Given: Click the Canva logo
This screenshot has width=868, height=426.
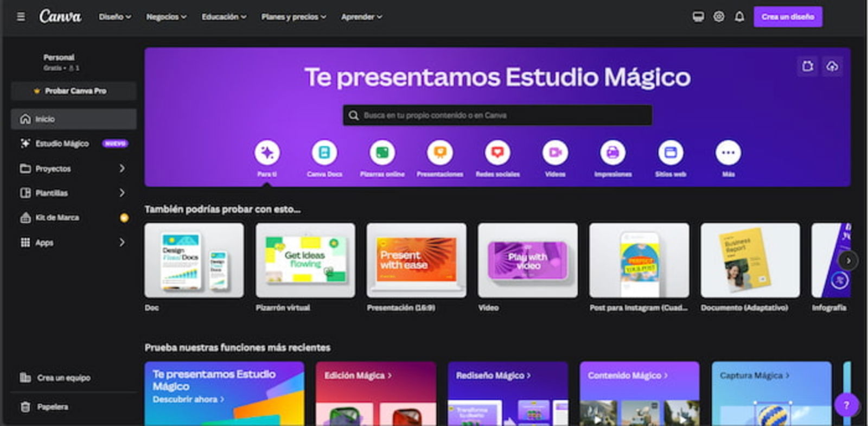Looking at the screenshot, I should point(60,17).
